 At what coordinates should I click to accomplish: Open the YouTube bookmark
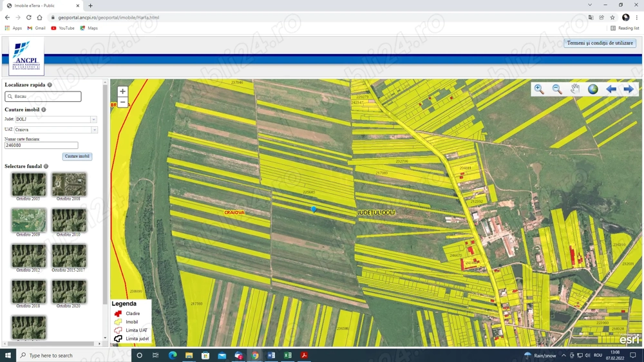62,28
